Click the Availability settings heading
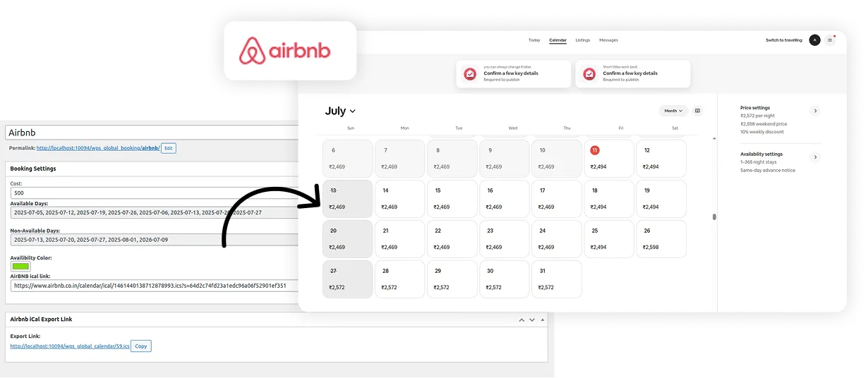Viewport: 868px width, 378px height. [x=761, y=154]
